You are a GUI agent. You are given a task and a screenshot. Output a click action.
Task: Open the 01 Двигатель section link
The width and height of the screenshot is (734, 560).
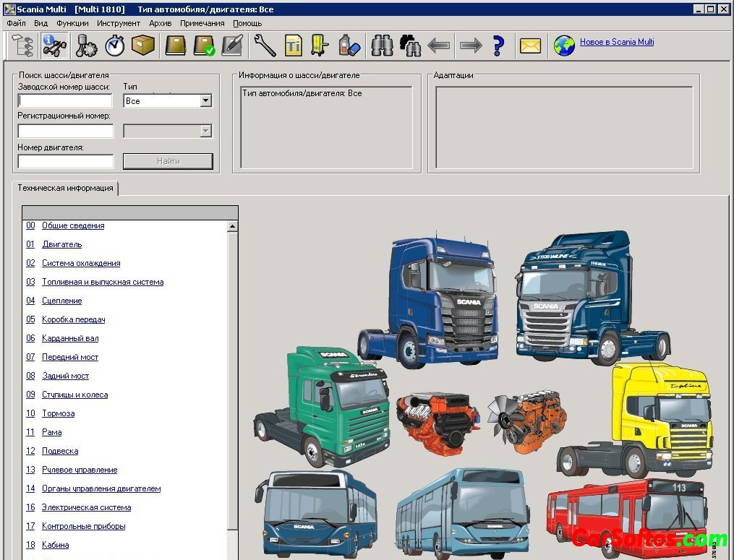pos(61,244)
